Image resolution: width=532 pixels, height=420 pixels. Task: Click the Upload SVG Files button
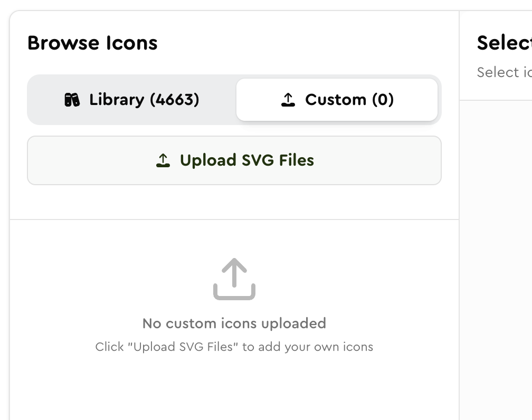coord(234,160)
